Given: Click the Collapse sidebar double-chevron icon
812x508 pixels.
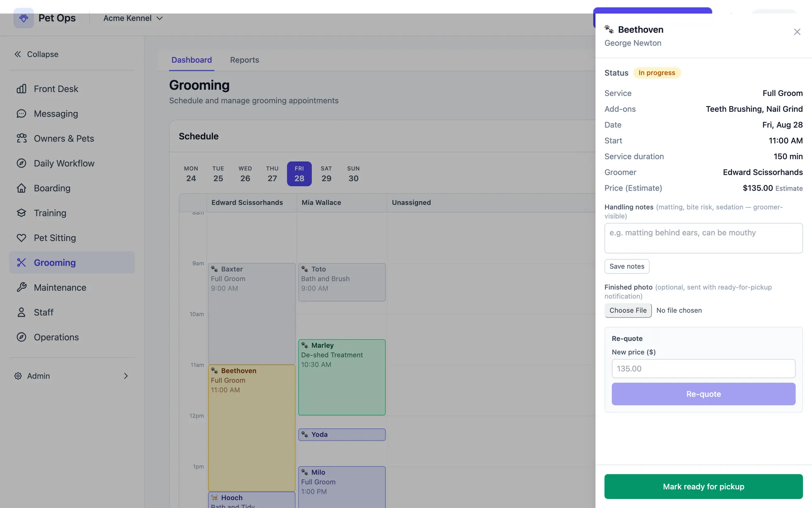Looking at the screenshot, I should point(18,54).
